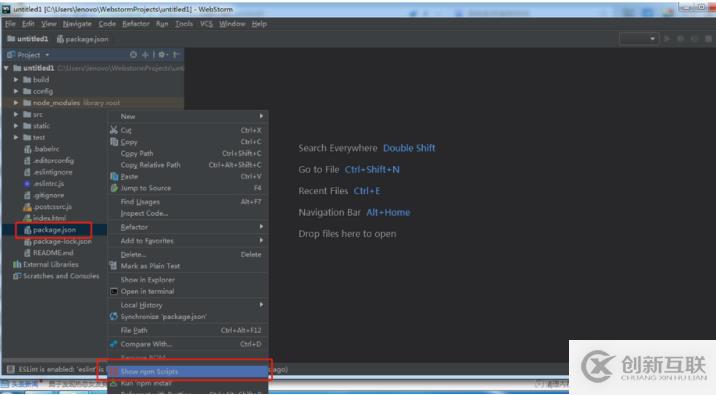716x395 pixels.
Task: Expand the src folder arrow
Action: (16, 114)
